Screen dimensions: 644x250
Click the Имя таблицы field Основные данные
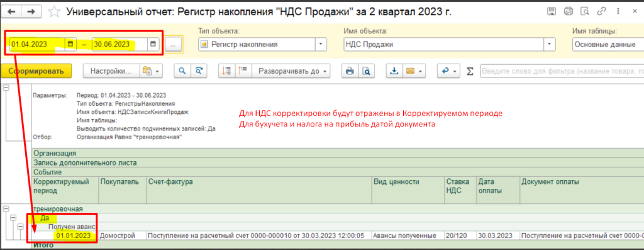[608, 45]
